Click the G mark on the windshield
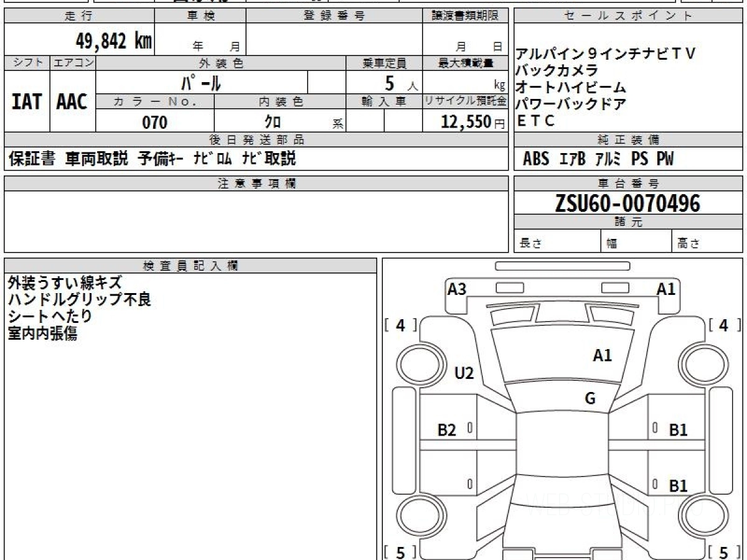 tap(590, 399)
